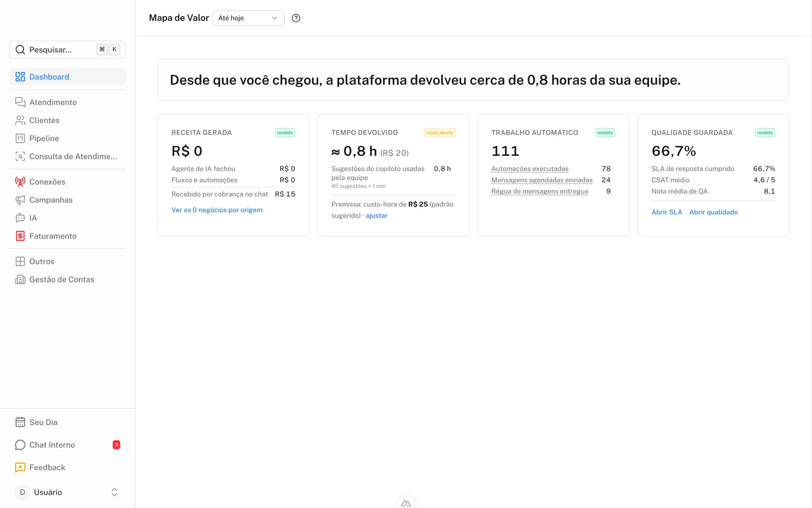Click the Gestão de Contas building icon

20,279
